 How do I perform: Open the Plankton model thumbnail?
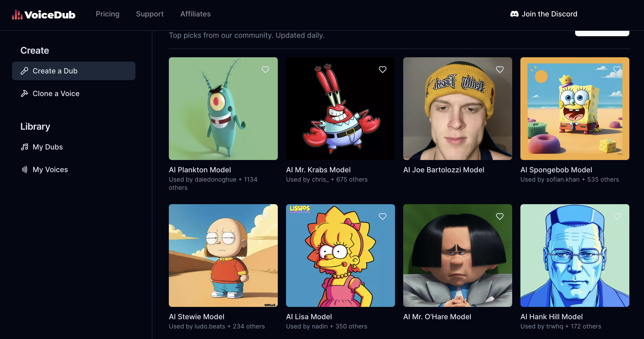pyautogui.click(x=223, y=109)
